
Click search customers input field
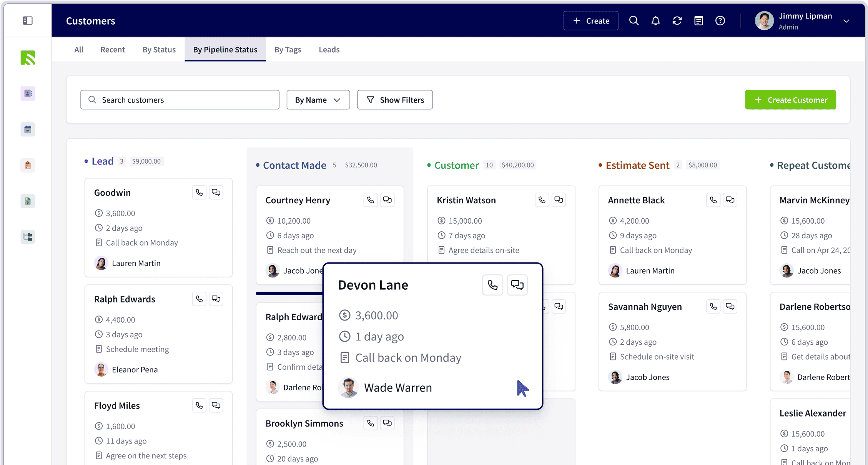[x=180, y=99]
